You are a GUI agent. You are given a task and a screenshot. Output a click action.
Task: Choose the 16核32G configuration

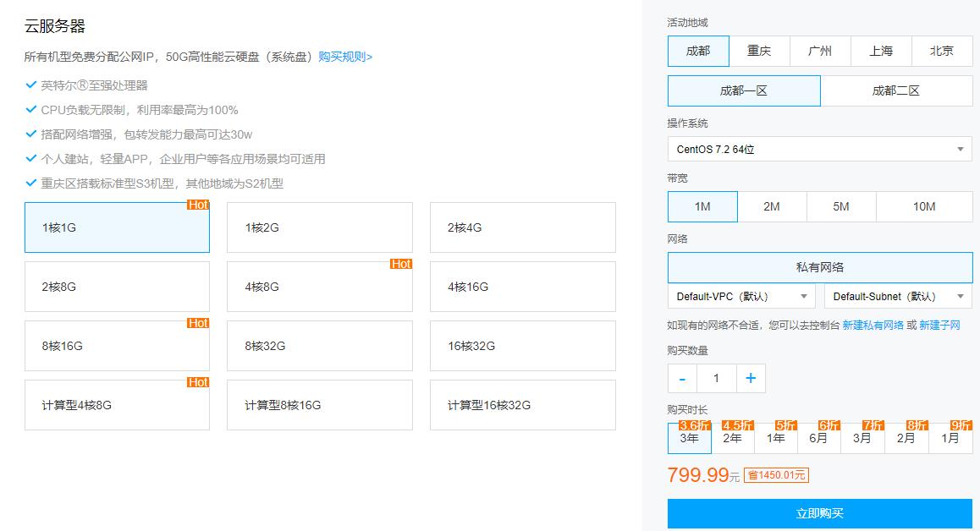(522, 346)
